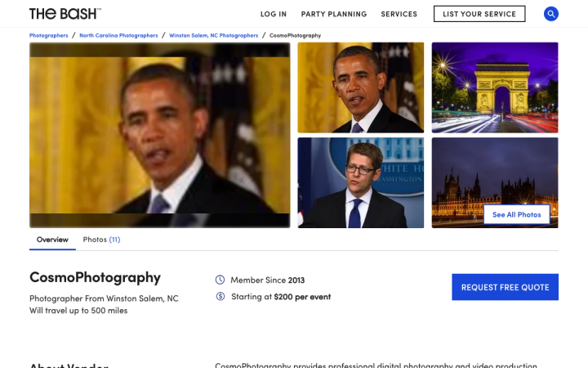Viewport: 588px width, 368px height.
Task: Click the clock icon beside Member Since
Action: (x=220, y=280)
